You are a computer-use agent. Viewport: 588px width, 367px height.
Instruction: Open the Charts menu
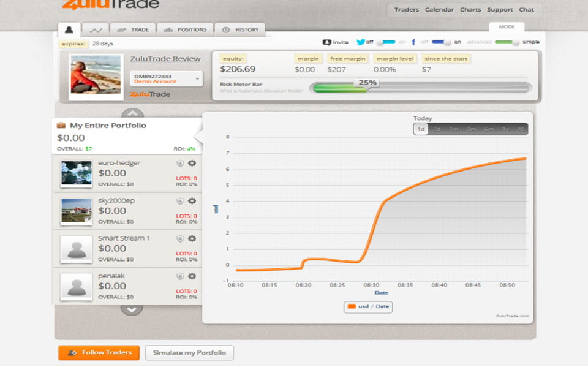[470, 10]
